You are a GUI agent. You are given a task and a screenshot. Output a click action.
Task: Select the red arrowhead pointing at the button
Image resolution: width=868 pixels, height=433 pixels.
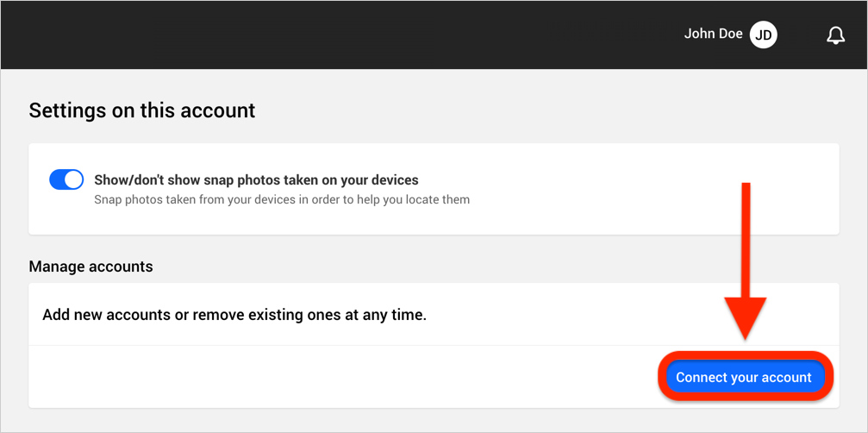746,319
